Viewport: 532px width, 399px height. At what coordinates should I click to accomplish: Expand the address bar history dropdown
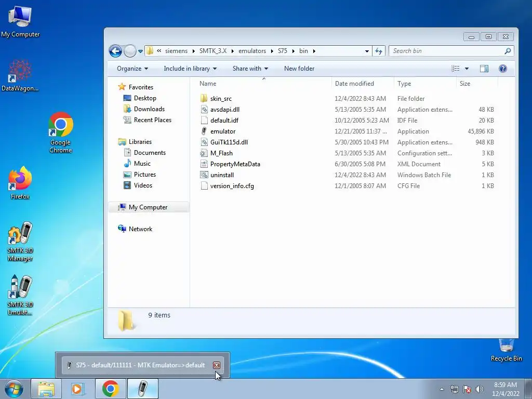367,51
